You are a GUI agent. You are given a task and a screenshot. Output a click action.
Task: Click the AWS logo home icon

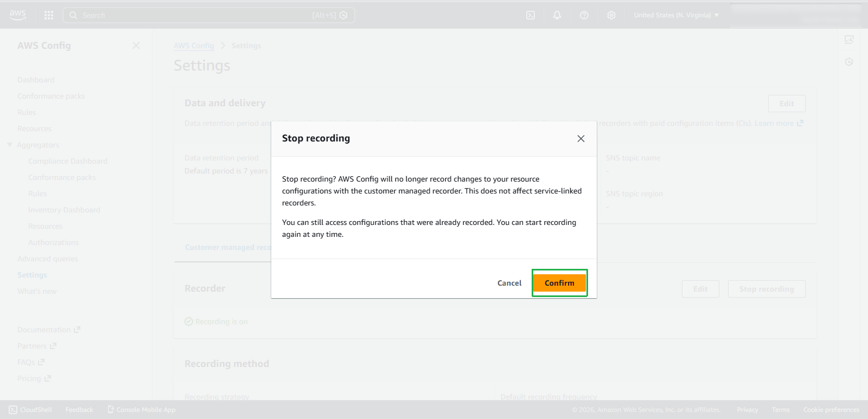17,15
